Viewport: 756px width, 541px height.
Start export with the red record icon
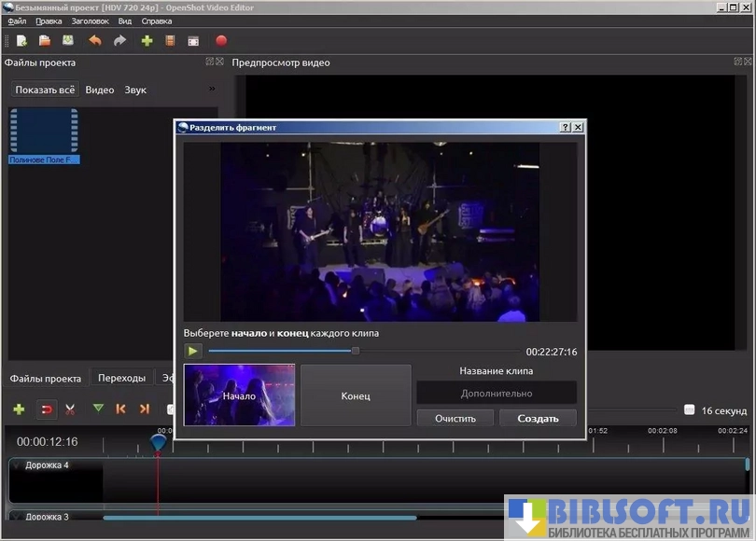(x=221, y=41)
